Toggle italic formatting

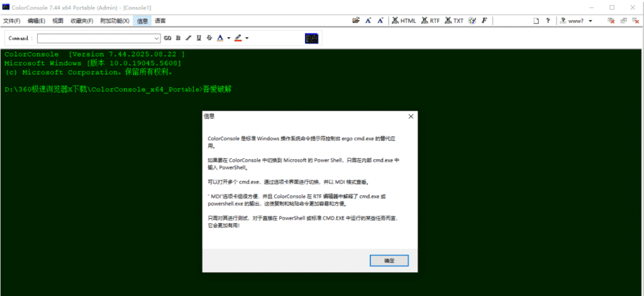tap(189, 38)
